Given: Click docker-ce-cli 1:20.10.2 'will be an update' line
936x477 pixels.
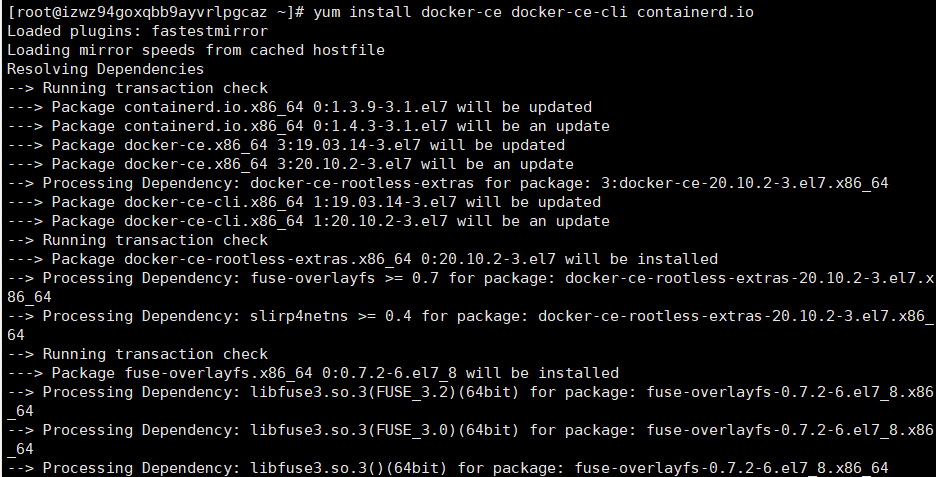Looking at the screenshot, I should [309, 221].
